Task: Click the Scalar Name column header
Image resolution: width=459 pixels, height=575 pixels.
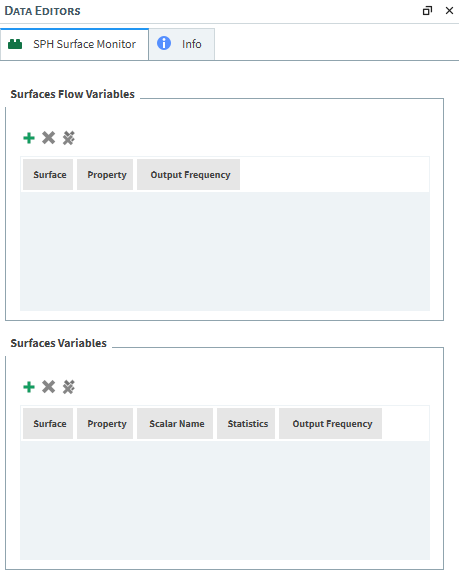Action: [x=175, y=424]
